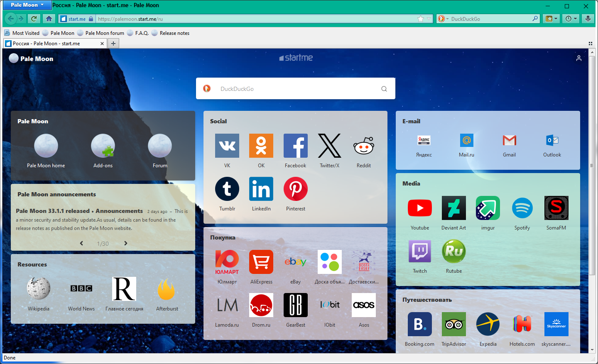Open the Release notes bookmark
This screenshot has width=598, height=364.
click(x=170, y=33)
